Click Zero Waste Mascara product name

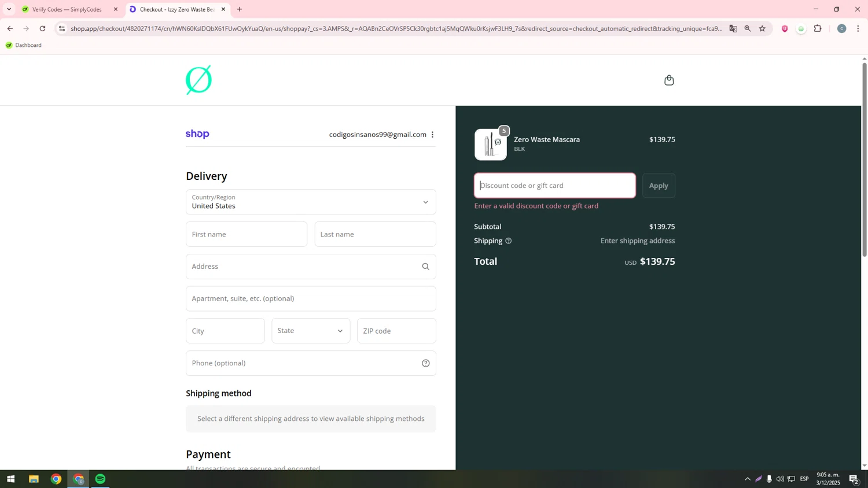point(547,139)
